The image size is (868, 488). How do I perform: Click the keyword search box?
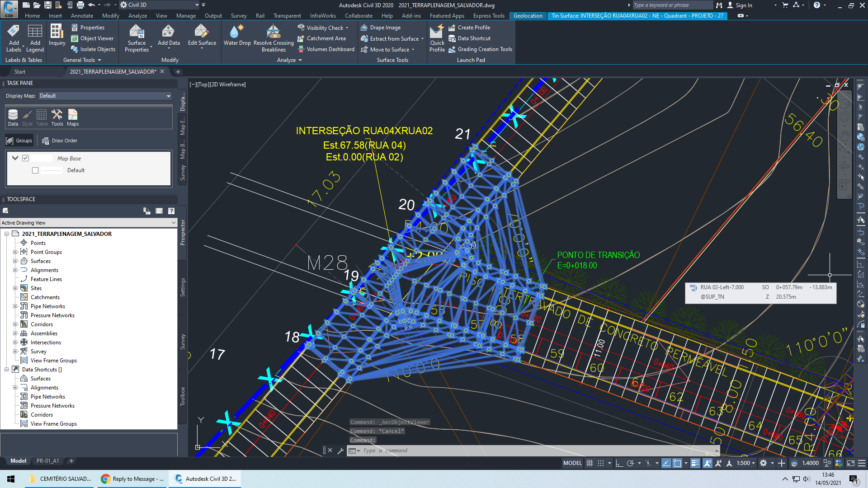[672, 5]
